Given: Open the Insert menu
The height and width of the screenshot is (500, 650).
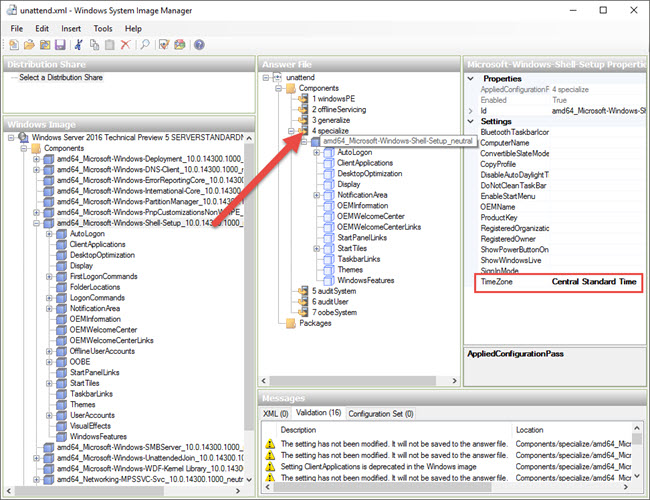Looking at the screenshot, I should [x=71, y=29].
